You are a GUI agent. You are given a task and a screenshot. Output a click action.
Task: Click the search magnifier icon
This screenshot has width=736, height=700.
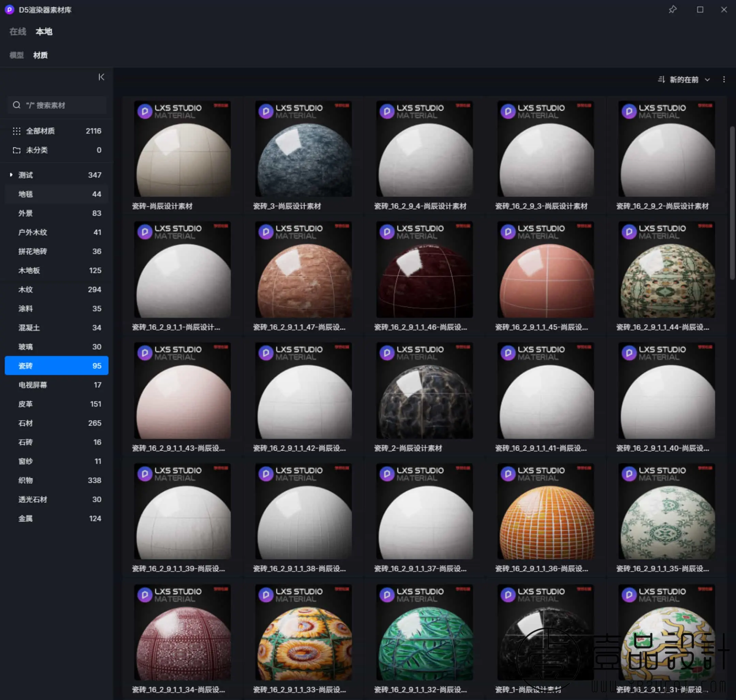16,105
